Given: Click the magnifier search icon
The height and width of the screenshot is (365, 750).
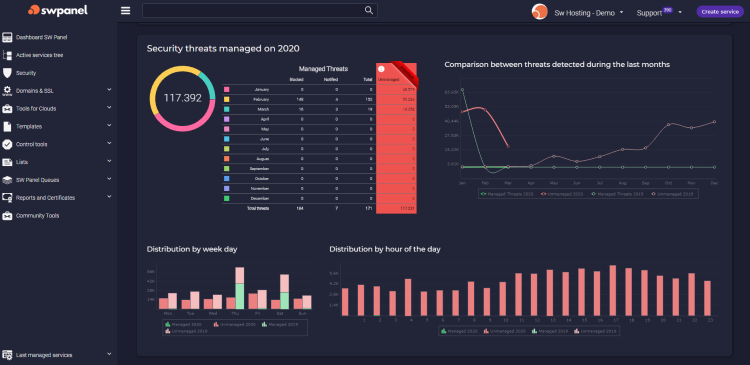Looking at the screenshot, I should click(368, 11).
